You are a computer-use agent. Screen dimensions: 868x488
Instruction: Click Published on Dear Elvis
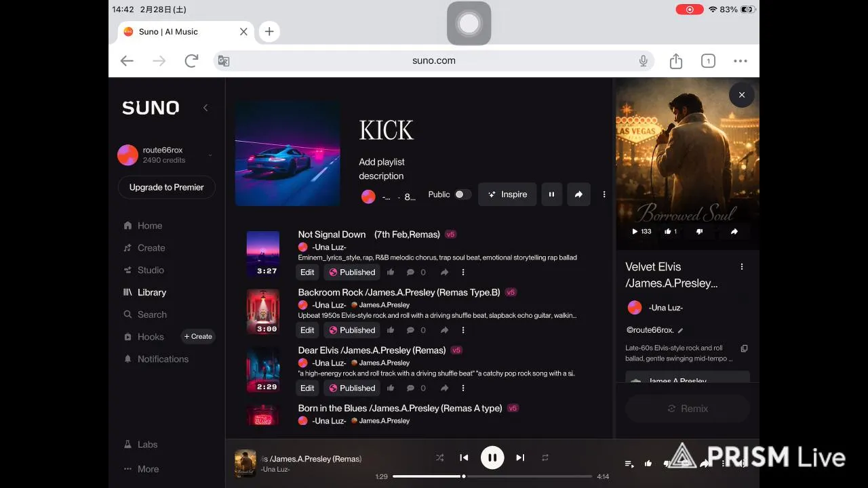pyautogui.click(x=351, y=388)
